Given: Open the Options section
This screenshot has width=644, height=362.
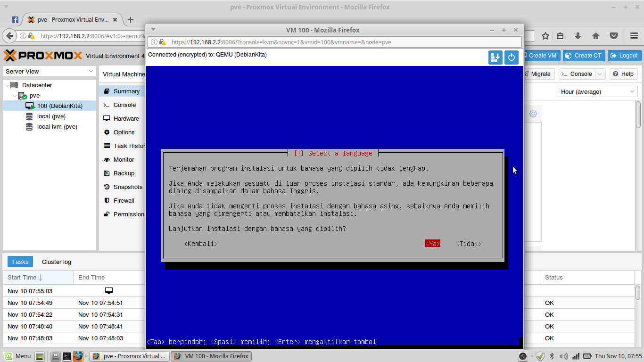Looking at the screenshot, I should click(122, 132).
